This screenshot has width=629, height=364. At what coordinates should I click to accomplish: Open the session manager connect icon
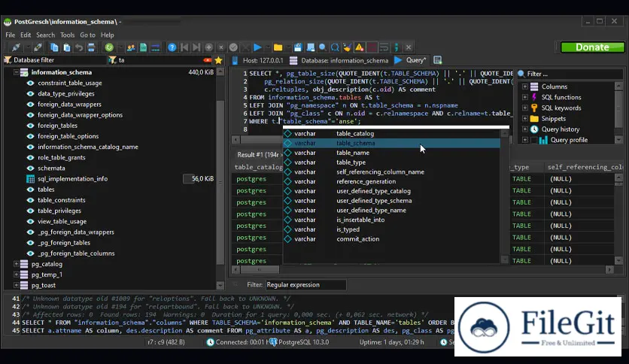click(16, 47)
